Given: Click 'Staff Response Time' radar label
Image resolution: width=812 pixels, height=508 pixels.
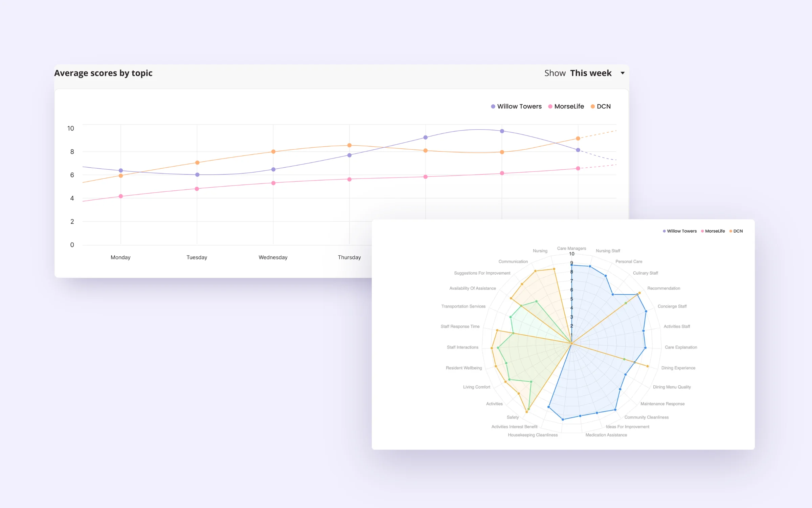Looking at the screenshot, I should 460,326.
